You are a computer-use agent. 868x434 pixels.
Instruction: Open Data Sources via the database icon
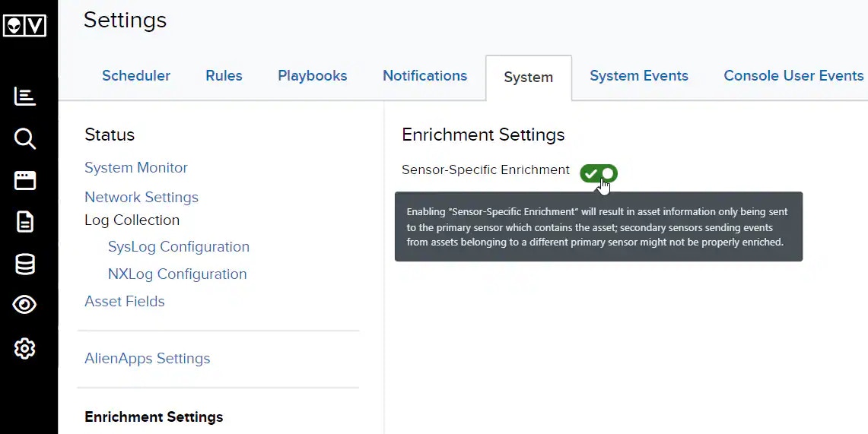(25, 265)
